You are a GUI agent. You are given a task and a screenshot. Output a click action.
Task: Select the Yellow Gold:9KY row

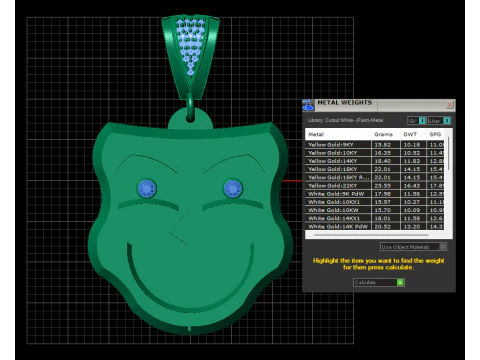[375, 145]
